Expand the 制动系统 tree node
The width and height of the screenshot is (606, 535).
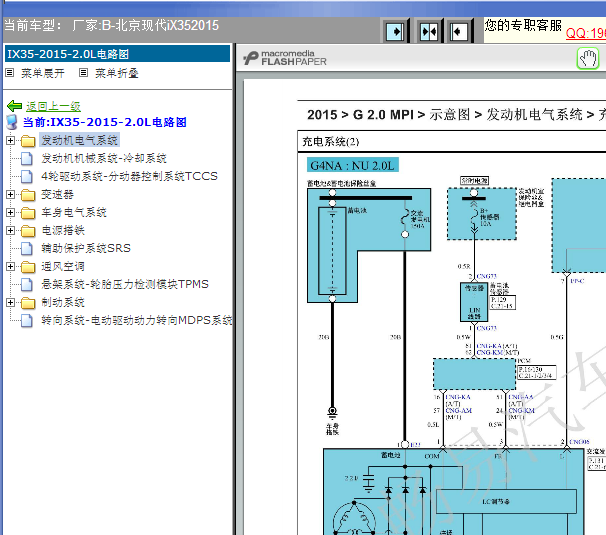tap(10, 302)
